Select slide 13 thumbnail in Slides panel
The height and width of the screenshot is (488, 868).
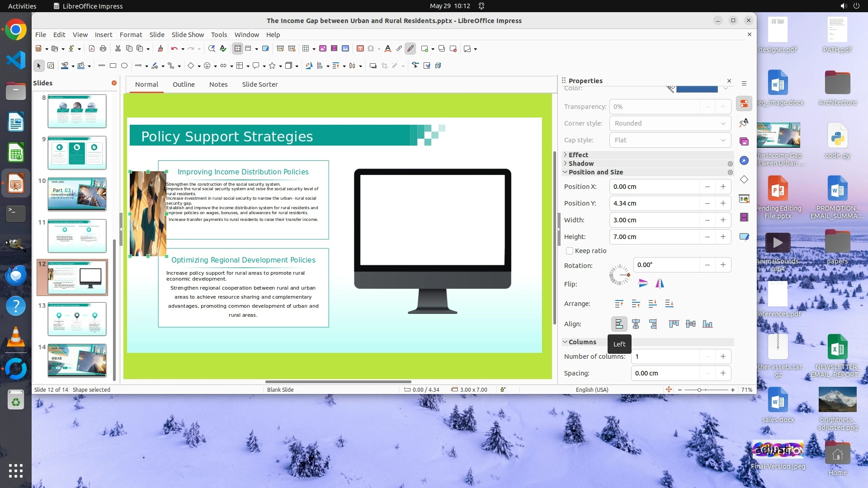[x=77, y=319]
